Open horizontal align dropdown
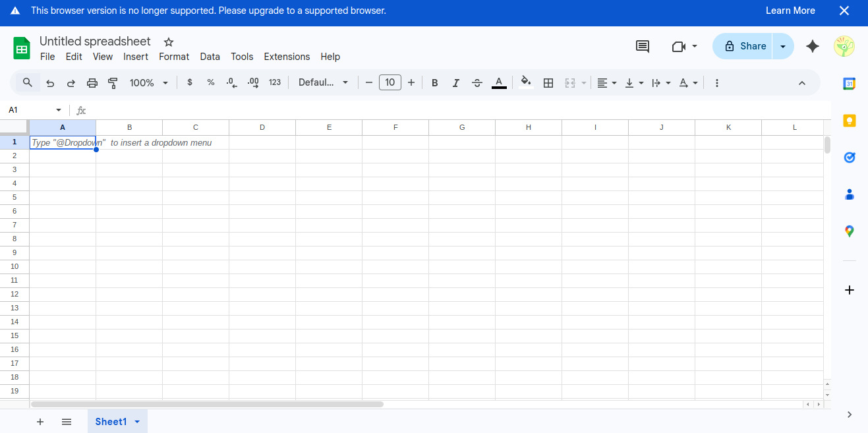Image resolution: width=868 pixels, height=433 pixels. (606, 83)
